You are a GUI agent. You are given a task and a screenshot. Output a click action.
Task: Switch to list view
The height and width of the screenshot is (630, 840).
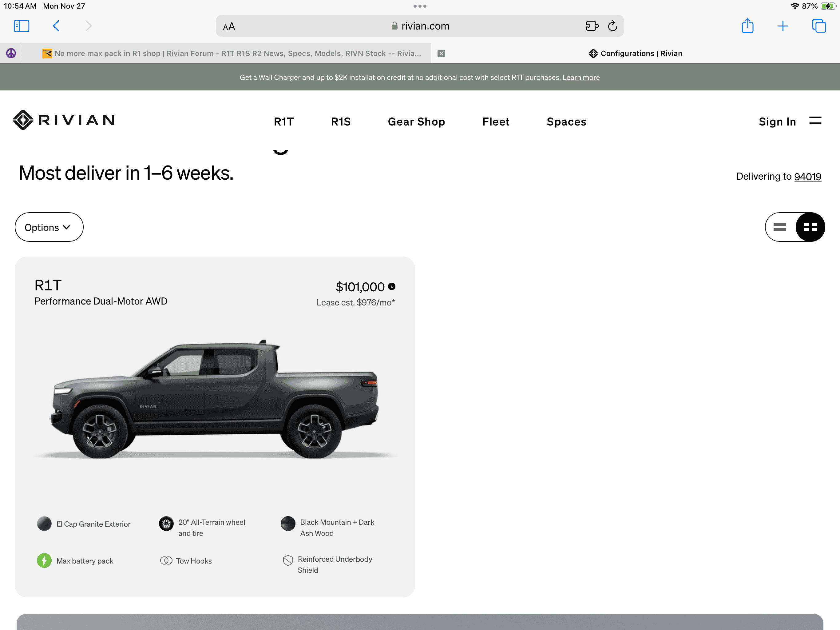(x=780, y=227)
